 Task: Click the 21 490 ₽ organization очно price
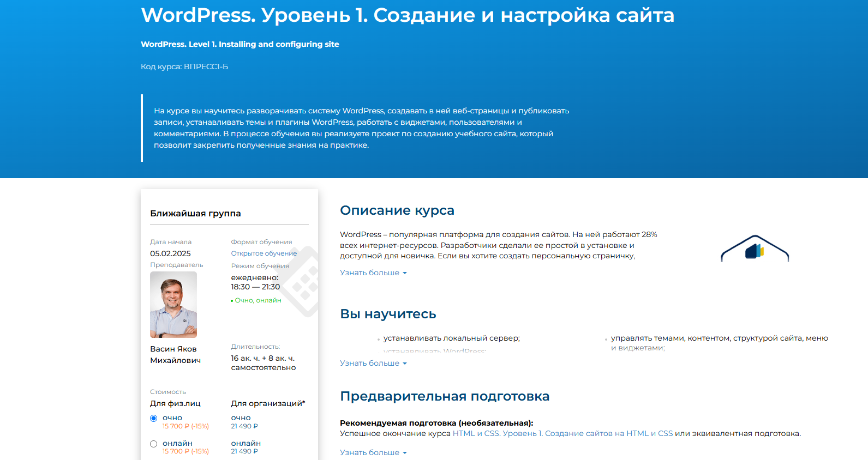(244, 426)
